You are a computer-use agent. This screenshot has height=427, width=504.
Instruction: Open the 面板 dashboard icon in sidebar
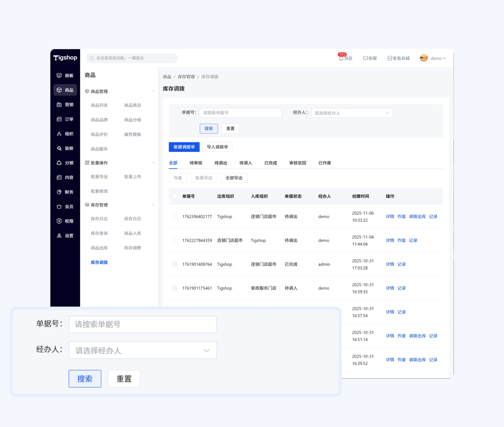coord(59,75)
